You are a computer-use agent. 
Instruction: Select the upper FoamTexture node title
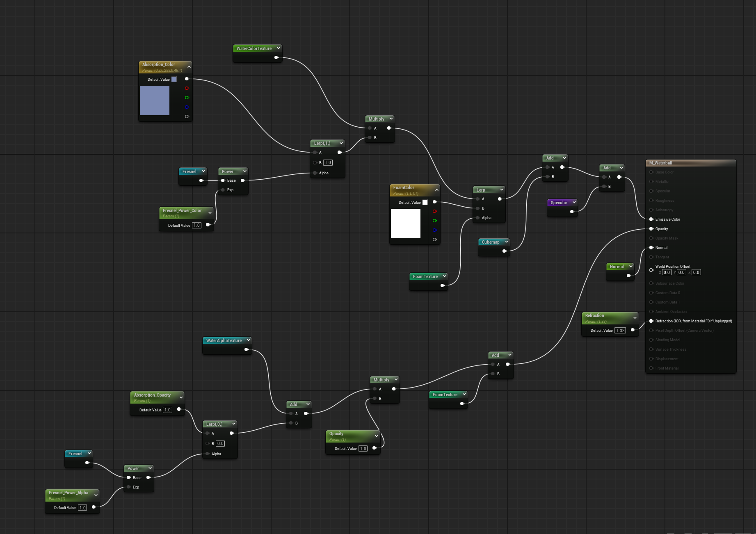pos(425,276)
